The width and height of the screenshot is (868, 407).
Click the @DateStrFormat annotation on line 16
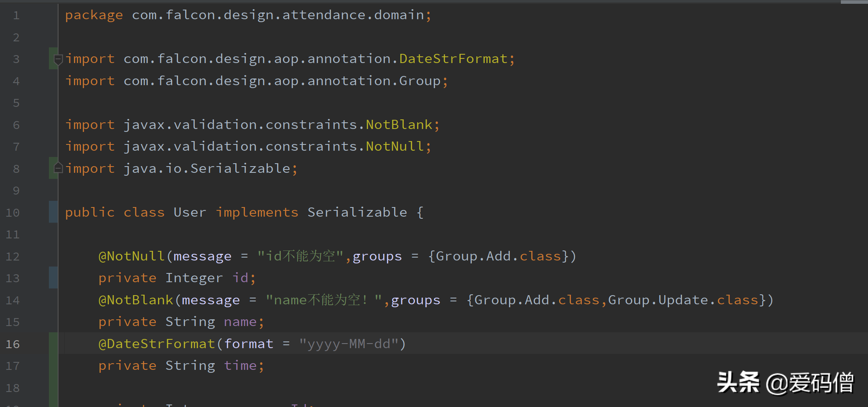(157, 344)
